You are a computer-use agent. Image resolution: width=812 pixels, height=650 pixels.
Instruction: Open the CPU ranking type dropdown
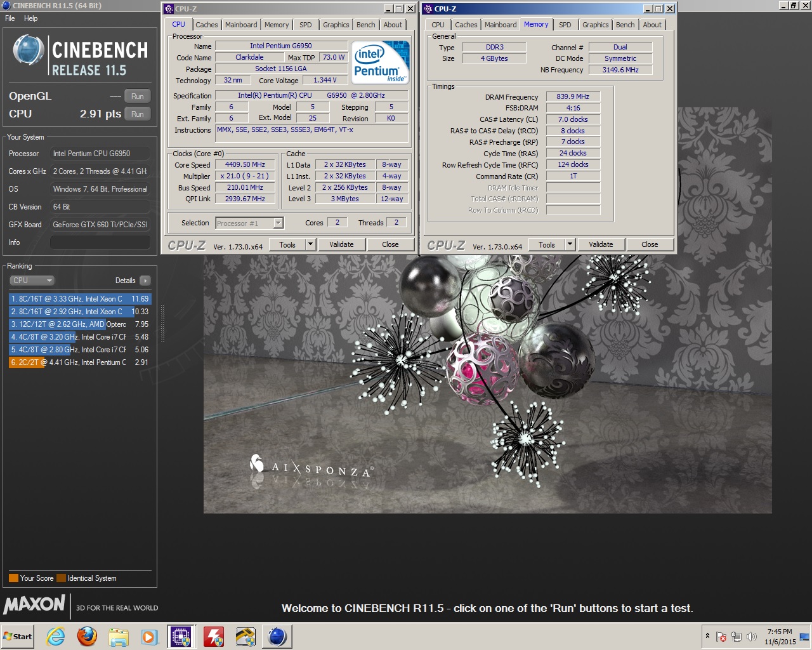(x=32, y=281)
